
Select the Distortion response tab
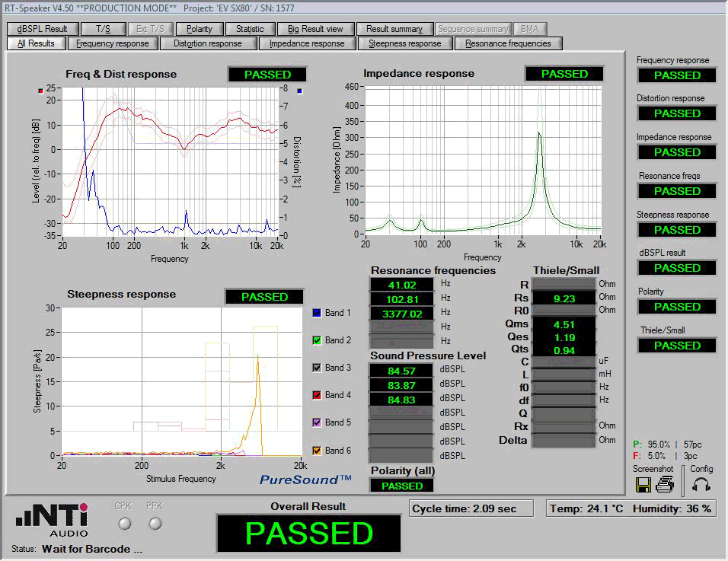click(207, 43)
